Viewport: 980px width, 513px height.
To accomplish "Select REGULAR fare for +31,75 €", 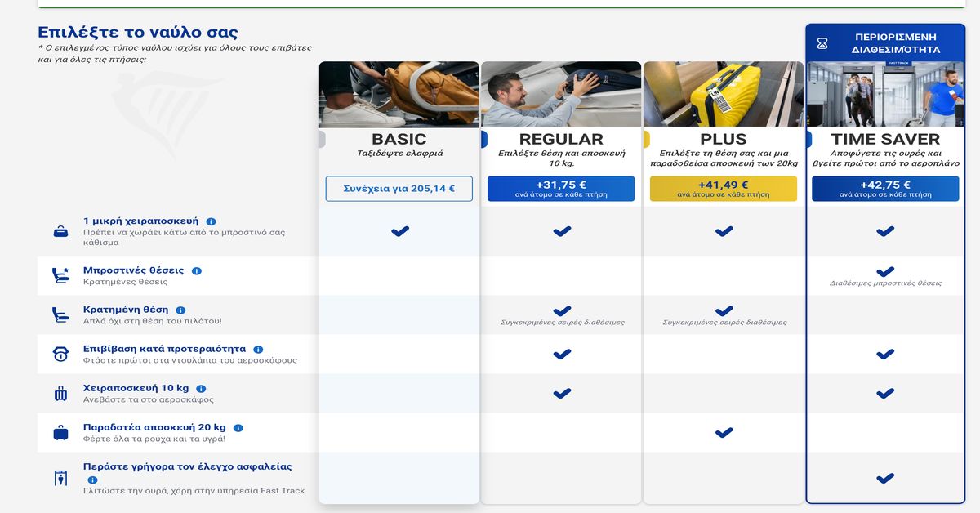I will [x=561, y=189].
